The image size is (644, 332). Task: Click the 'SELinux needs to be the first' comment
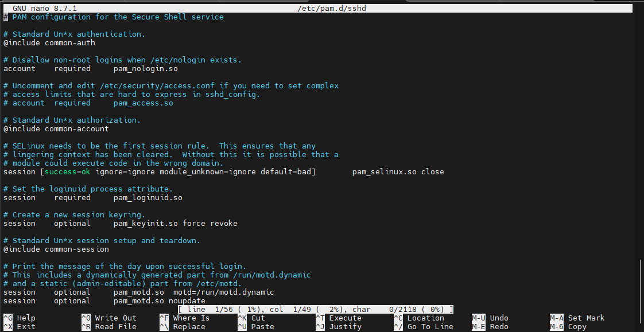pyautogui.click(x=160, y=146)
